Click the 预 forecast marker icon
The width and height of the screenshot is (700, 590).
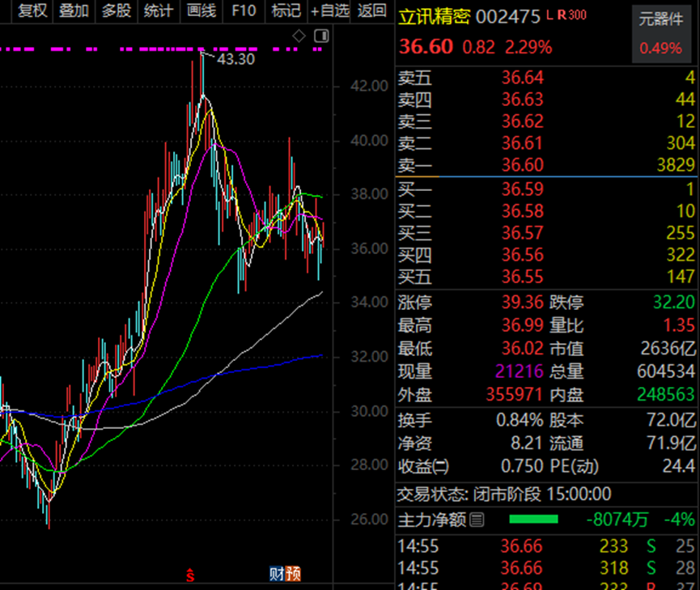click(293, 574)
